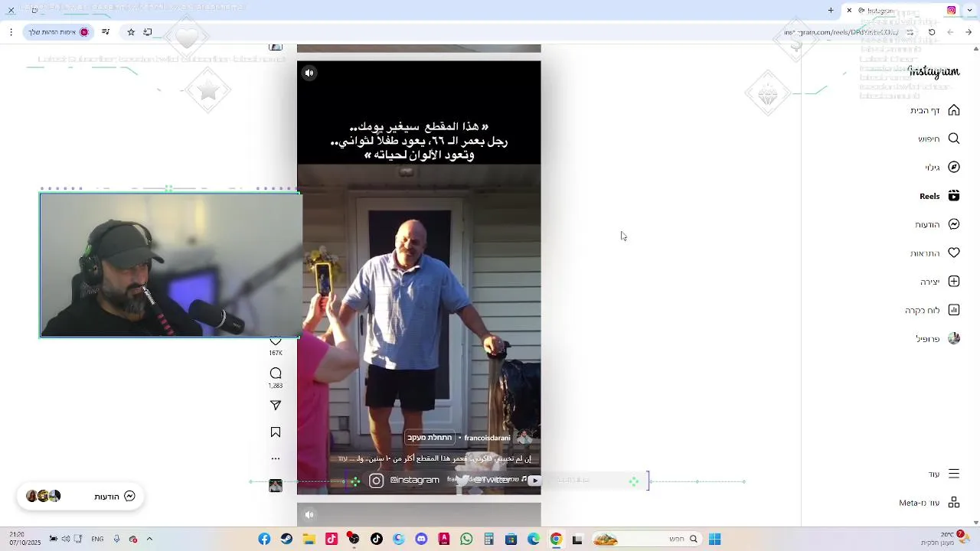Click the Instagram logo wordmark
Image resolution: width=980 pixels, height=551 pixels.
(x=934, y=71)
